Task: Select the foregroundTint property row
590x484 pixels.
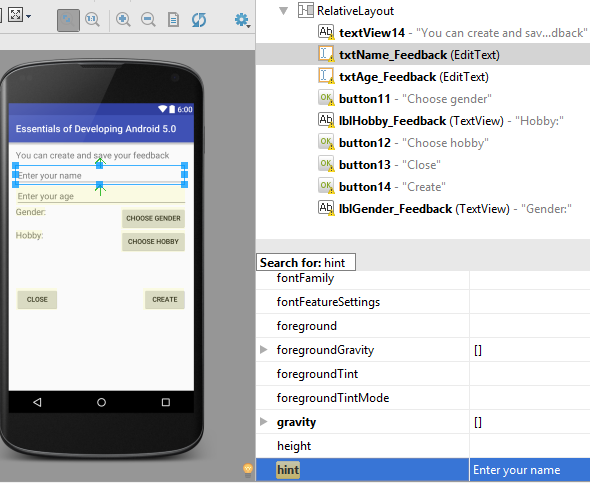Action: [423, 374]
